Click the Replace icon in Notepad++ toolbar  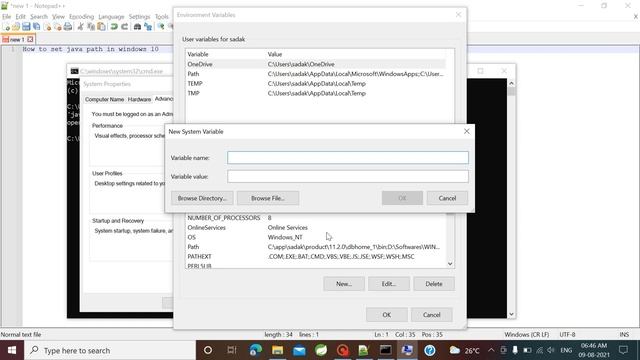pos(148,27)
